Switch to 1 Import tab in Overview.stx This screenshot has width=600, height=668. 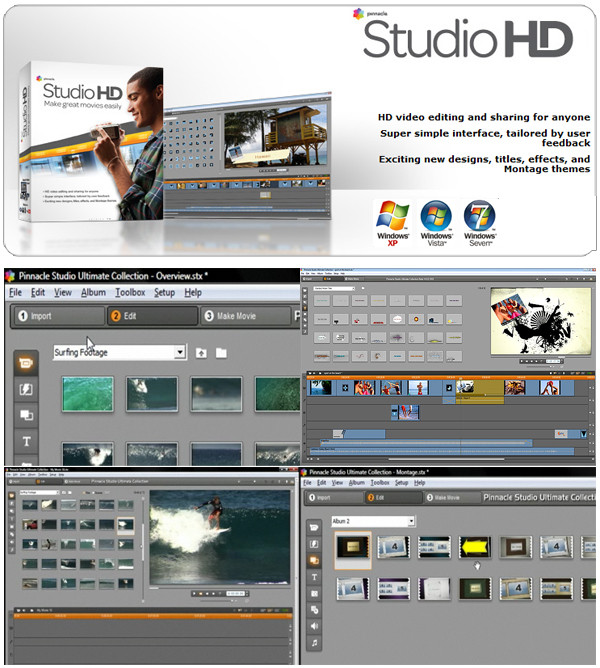click(58, 316)
